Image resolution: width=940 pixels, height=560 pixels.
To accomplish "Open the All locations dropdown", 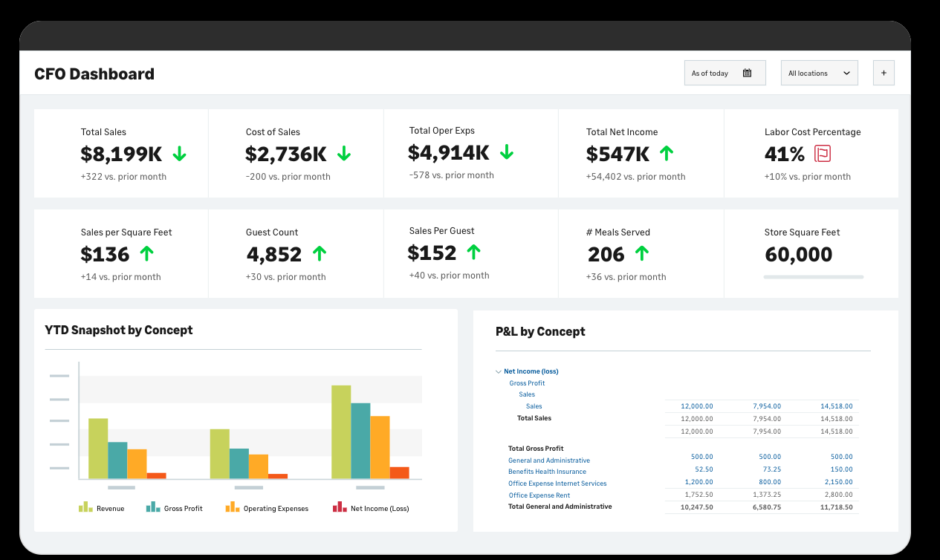I will tap(819, 73).
